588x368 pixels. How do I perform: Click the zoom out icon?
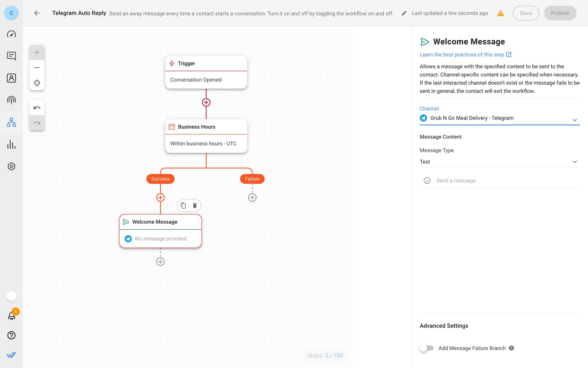click(x=37, y=68)
